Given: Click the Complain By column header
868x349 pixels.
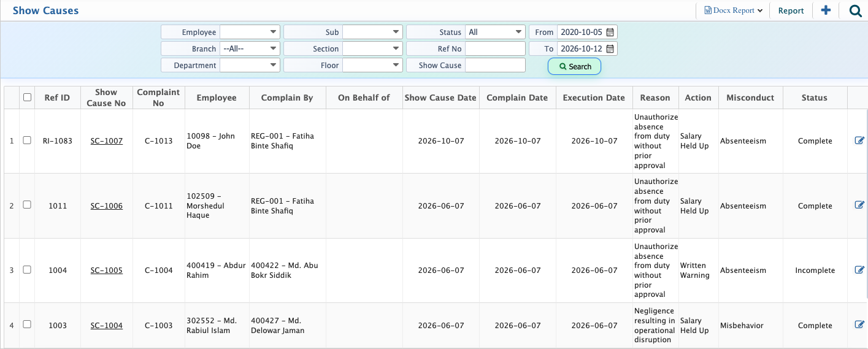Looking at the screenshot, I should (287, 98).
